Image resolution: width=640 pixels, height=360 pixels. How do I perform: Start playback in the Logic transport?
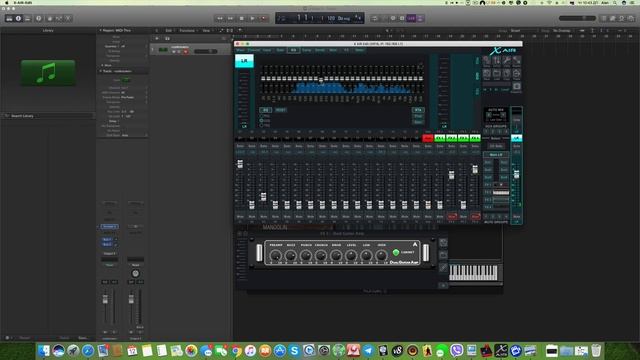(253, 18)
